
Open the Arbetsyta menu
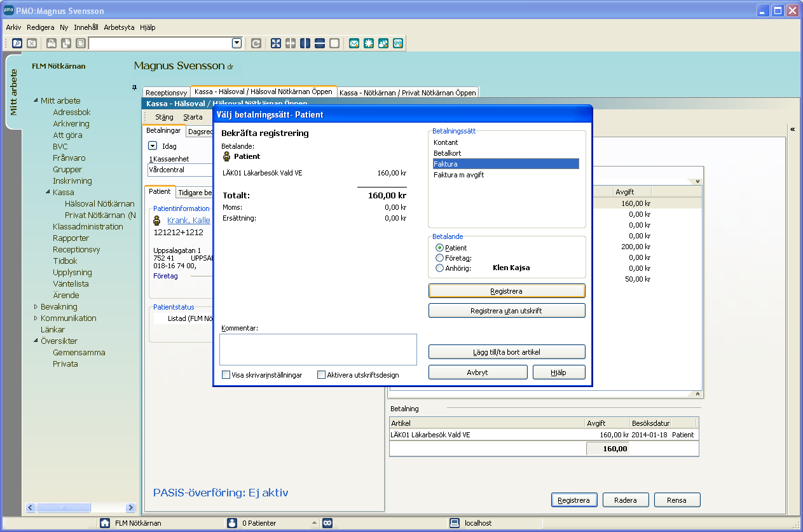[119, 27]
